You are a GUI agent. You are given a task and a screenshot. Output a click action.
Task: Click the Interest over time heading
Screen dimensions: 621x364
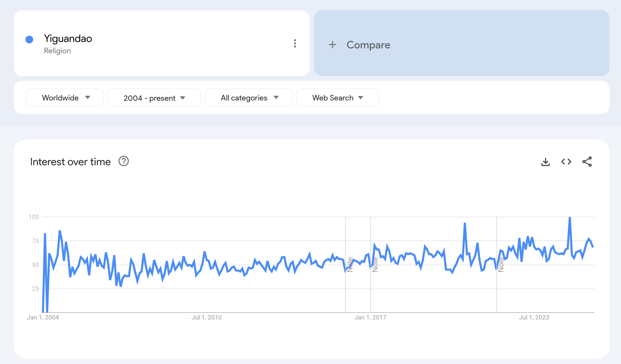pos(70,162)
